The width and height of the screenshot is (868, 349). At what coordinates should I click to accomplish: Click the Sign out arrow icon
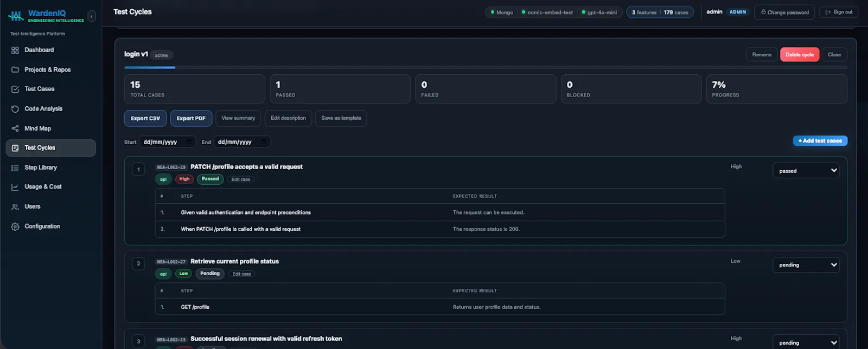(828, 12)
